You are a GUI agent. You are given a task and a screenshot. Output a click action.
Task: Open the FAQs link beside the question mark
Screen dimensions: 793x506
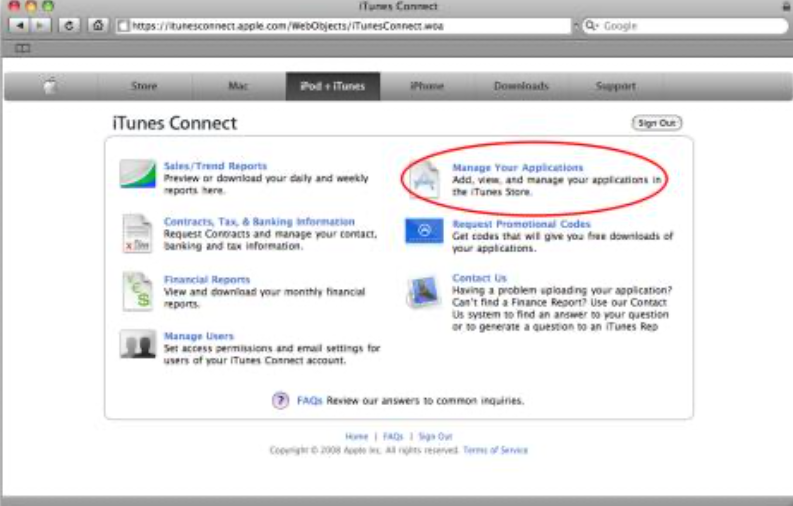pos(310,400)
